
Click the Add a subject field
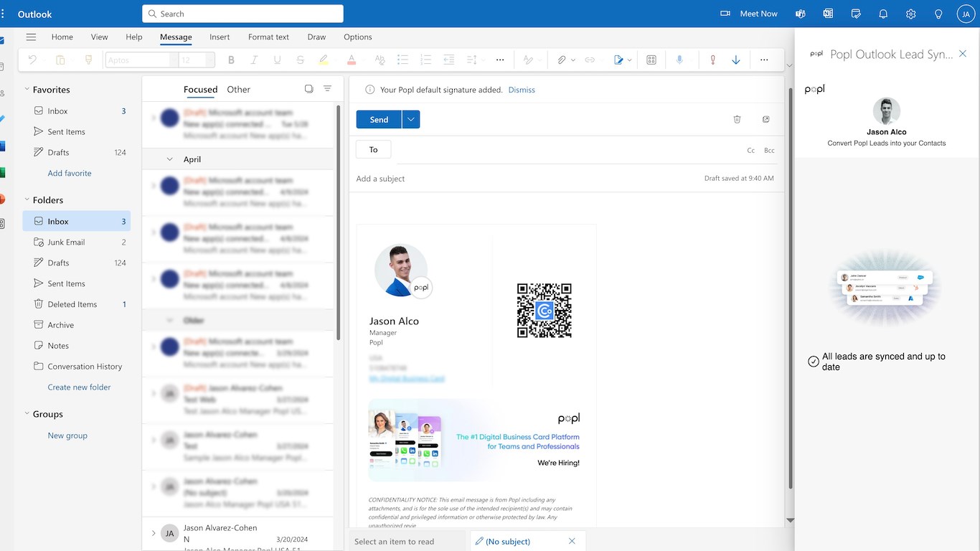(x=527, y=179)
